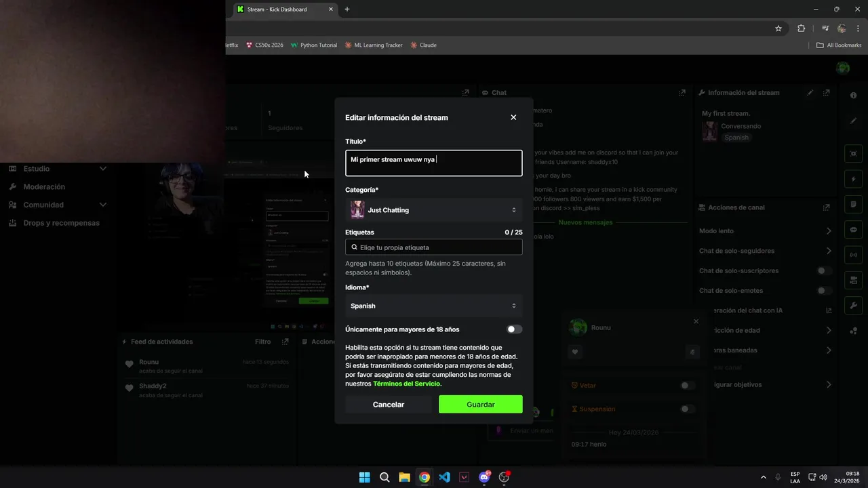
Task: Select Shaddy2 entry in activity feed
Action: point(207,390)
